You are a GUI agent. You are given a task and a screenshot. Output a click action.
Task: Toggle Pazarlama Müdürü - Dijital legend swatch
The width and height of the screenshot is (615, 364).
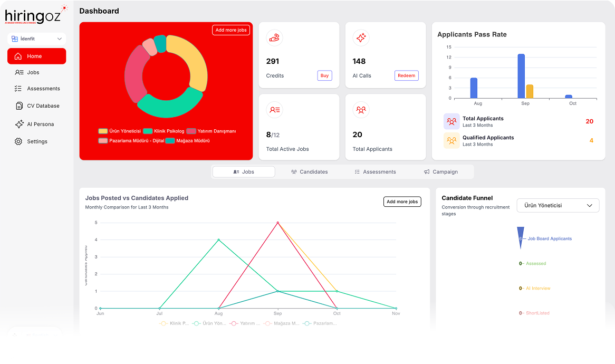(103, 140)
